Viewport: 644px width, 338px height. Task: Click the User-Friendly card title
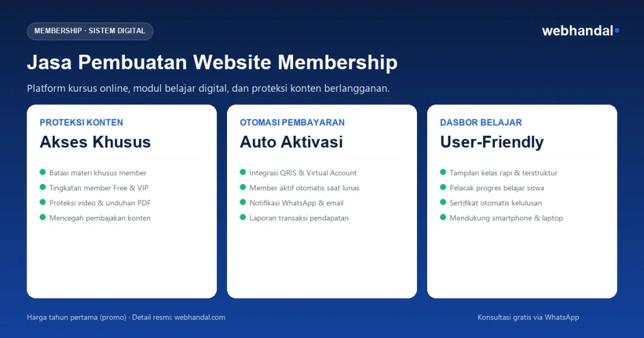tap(492, 142)
